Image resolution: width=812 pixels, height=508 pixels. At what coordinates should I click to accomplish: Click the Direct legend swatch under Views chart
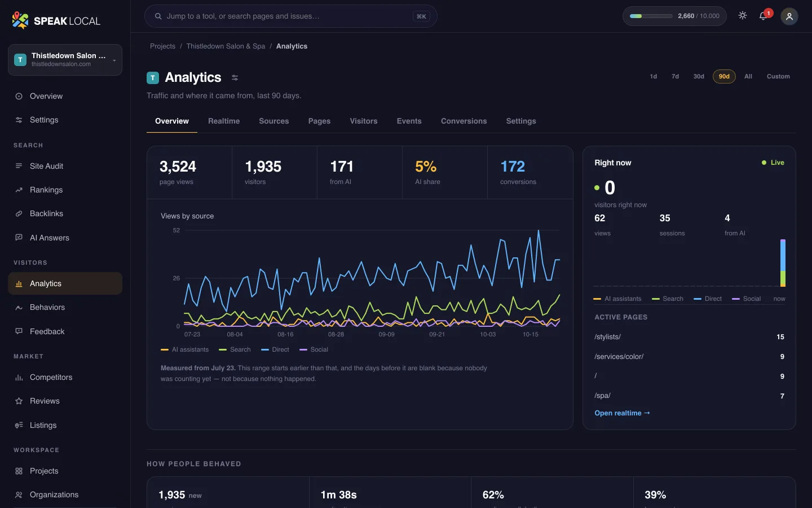click(x=265, y=350)
